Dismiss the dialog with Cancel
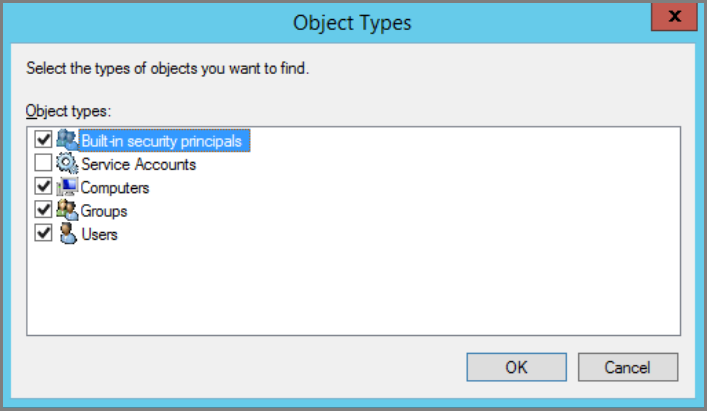The height and width of the screenshot is (411, 707). (628, 367)
